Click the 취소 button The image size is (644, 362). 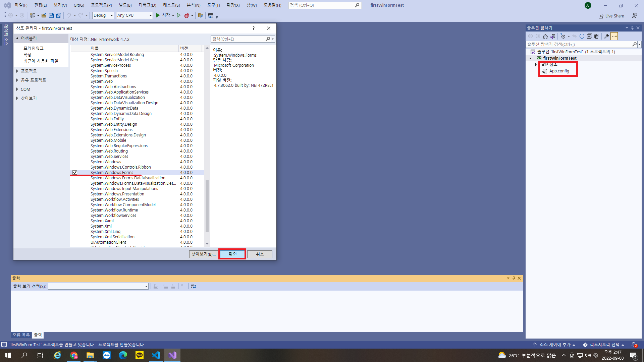[x=260, y=254]
